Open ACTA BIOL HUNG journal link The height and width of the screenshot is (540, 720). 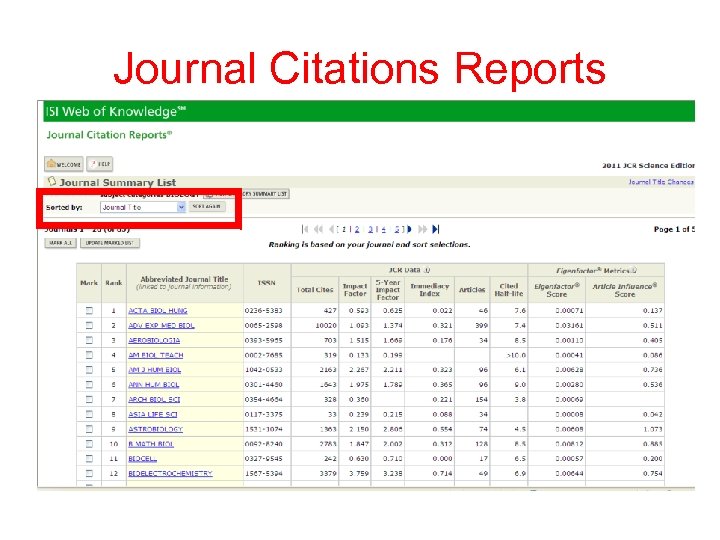point(158,310)
